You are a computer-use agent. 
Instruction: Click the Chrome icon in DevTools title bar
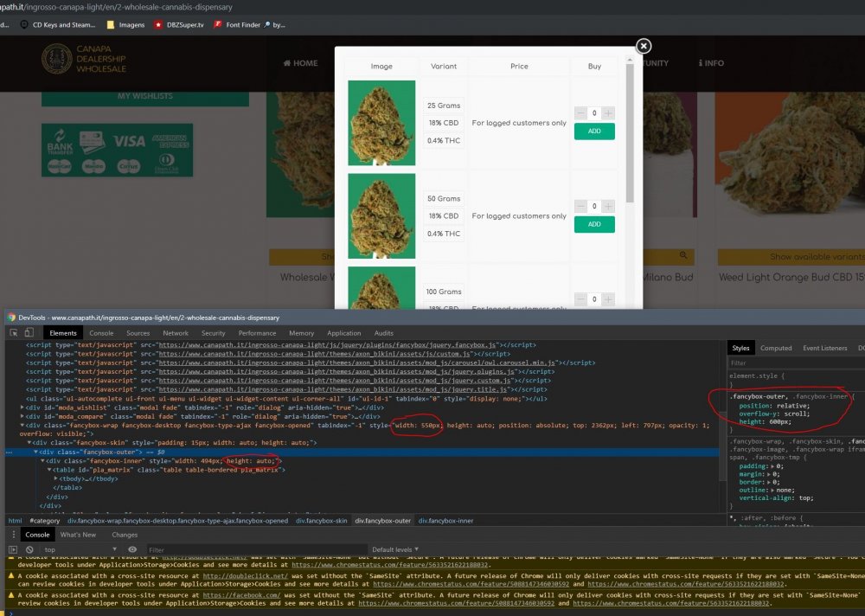11,318
